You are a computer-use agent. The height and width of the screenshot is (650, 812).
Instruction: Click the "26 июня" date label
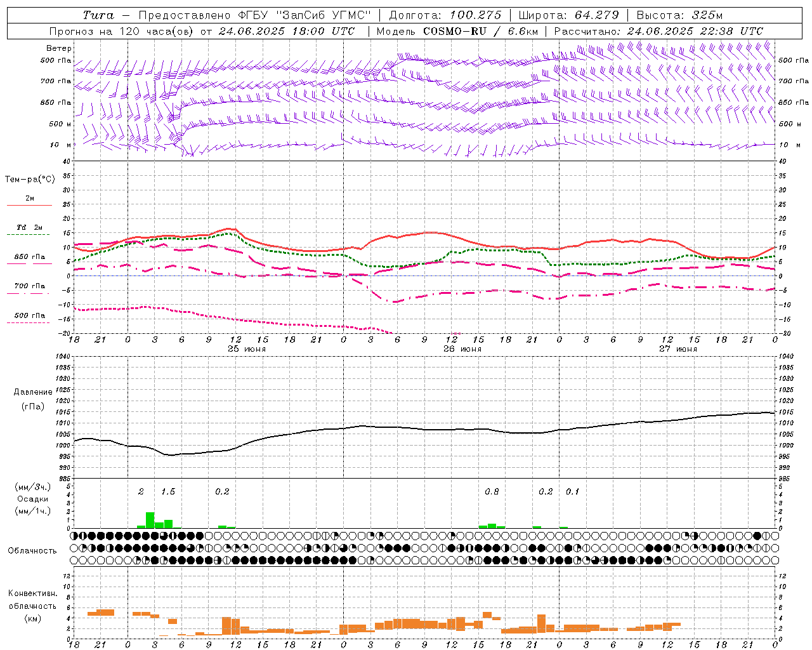click(x=462, y=349)
